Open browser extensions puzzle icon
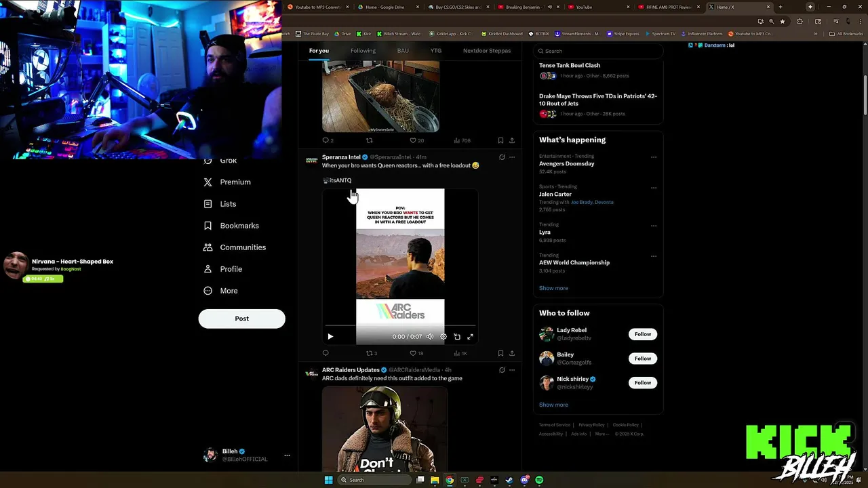 [800, 21]
